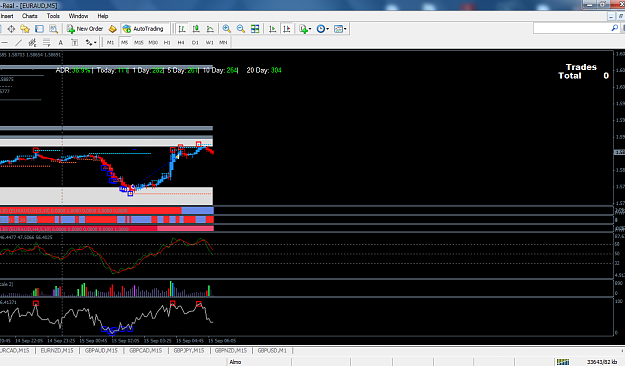Switch to M30 timeframe
Image resolution: width=625 pixels, height=366 pixels.
(x=153, y=42)
